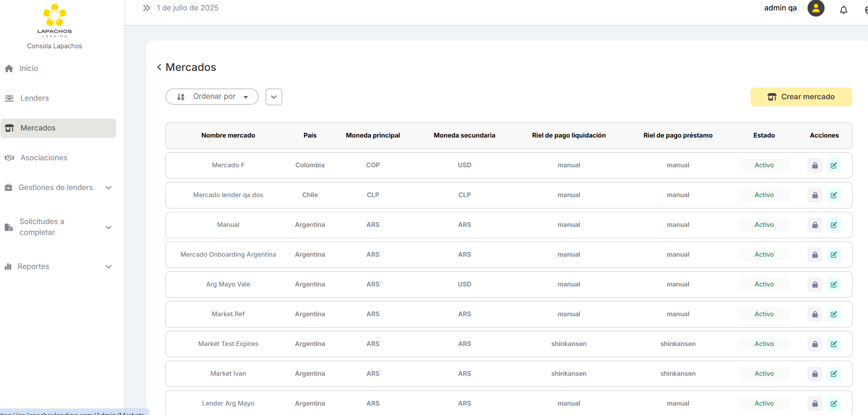Toggle lock on Arg Mayo Vale market
This screenshot has height=415, width=868.
coord(815,285)
